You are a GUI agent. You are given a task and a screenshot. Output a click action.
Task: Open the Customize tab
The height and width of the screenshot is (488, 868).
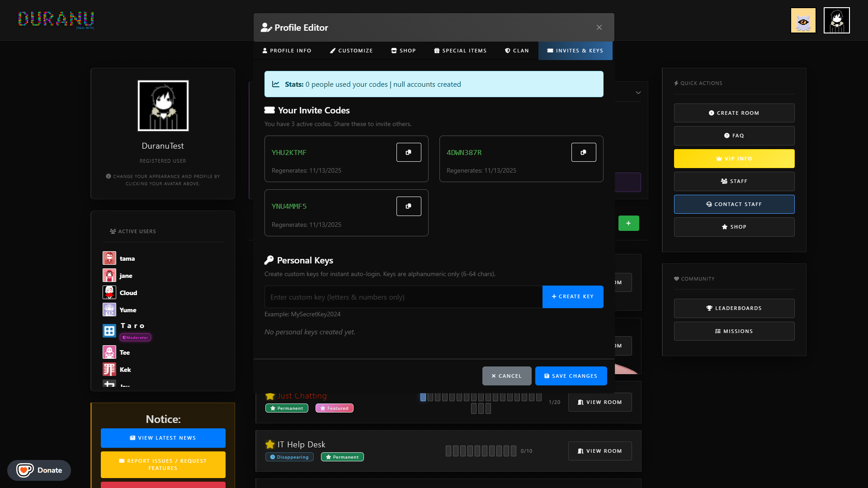click(x=351, y=51)
